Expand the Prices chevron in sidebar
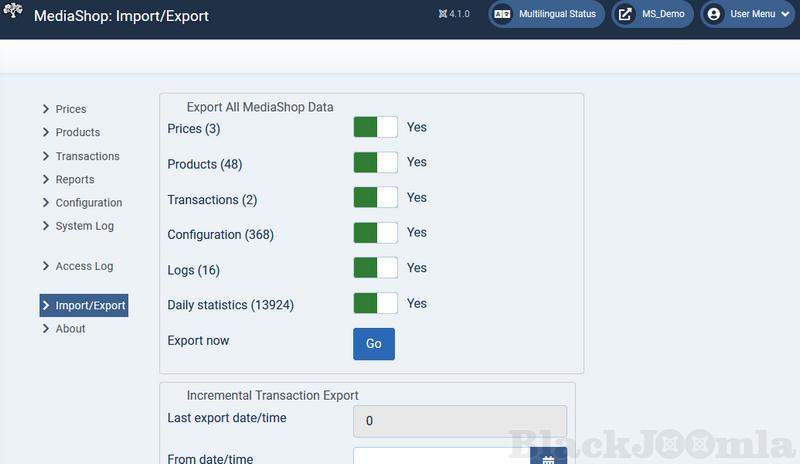 [46, 109]
